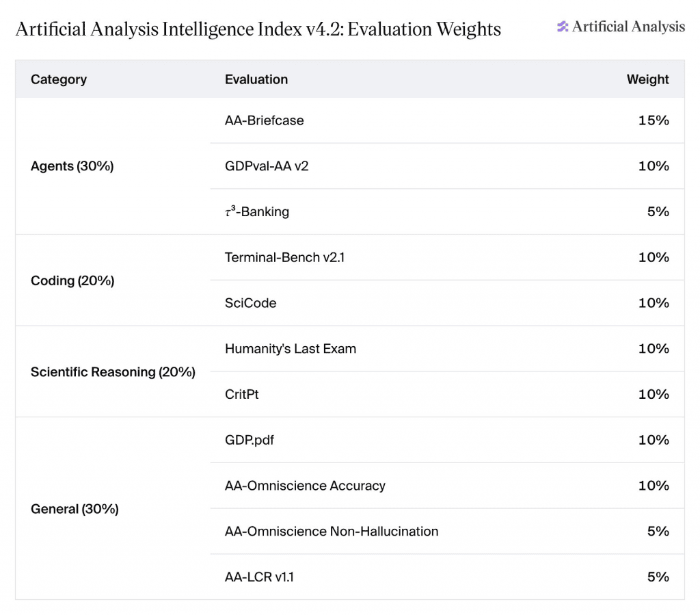Click AA-Omniscience Non-Hallucination entry
The width and height of the screenshot is (700, 615).
pyautogui.click(x=332, y=532)
